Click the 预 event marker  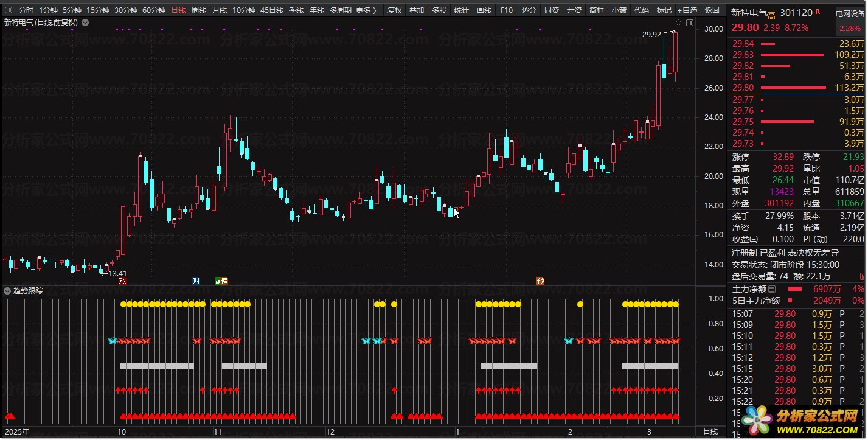541,281
